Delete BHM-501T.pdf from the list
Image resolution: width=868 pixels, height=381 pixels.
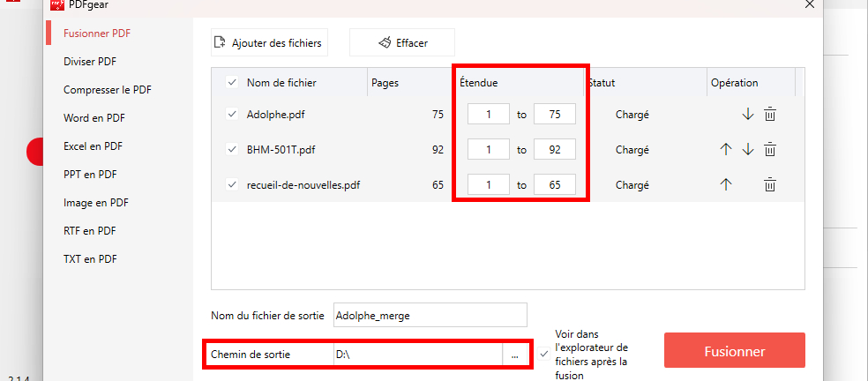[770, 150]
